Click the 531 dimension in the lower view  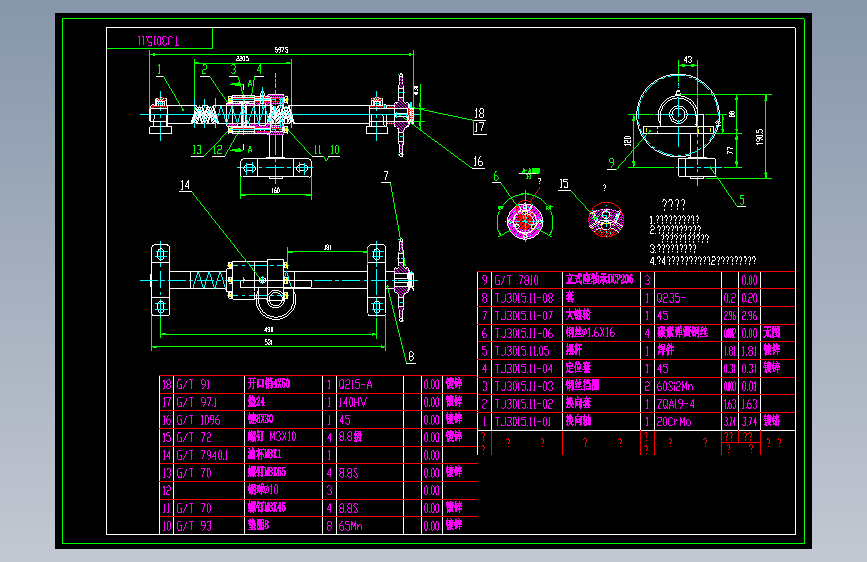pos(268,342)
